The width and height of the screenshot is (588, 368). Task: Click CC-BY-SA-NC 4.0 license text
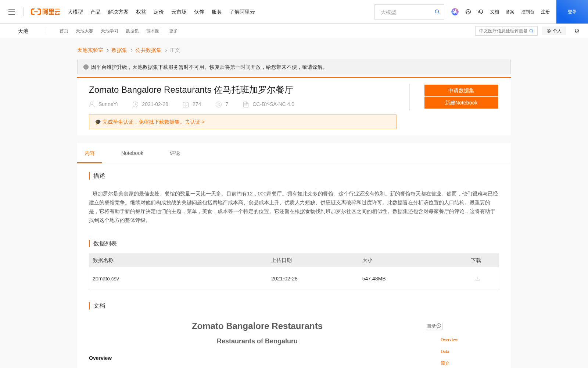click(x=273, y=104)
